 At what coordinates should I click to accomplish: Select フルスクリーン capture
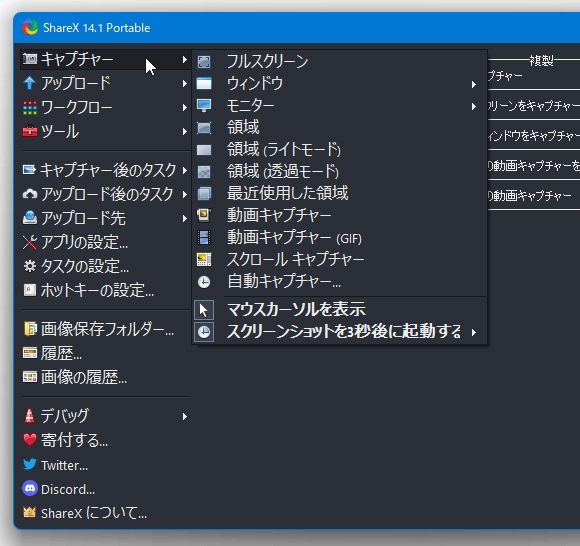coord(339,62)
